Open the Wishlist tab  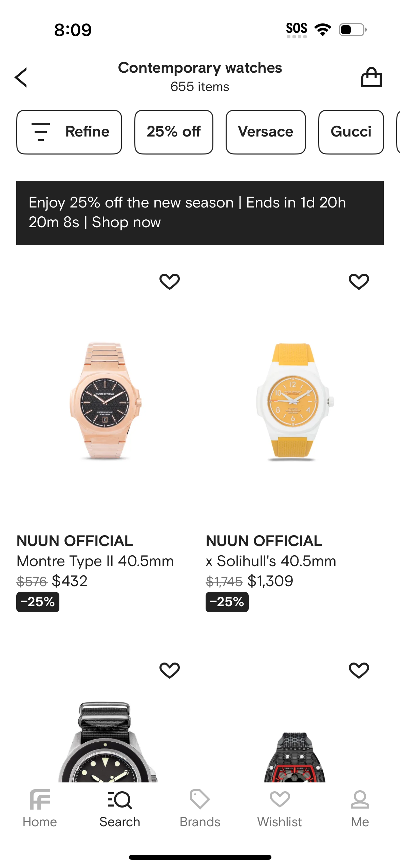(280, 808)
